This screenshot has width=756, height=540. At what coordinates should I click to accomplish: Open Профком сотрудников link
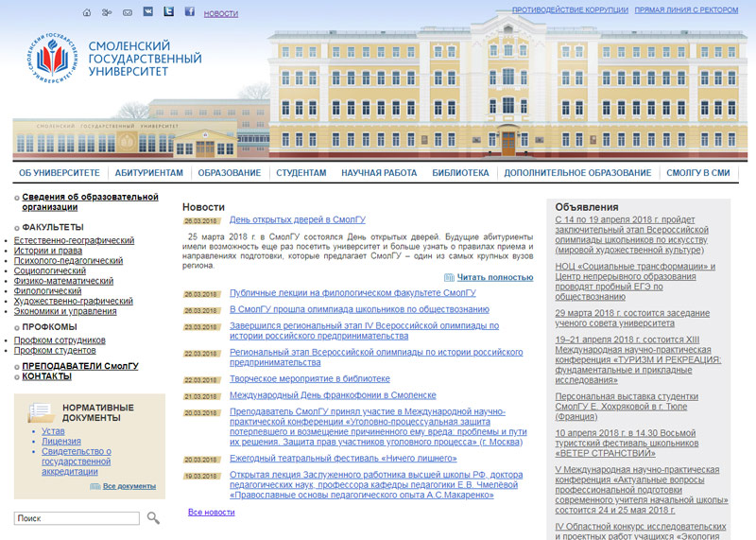pos(60,340)
